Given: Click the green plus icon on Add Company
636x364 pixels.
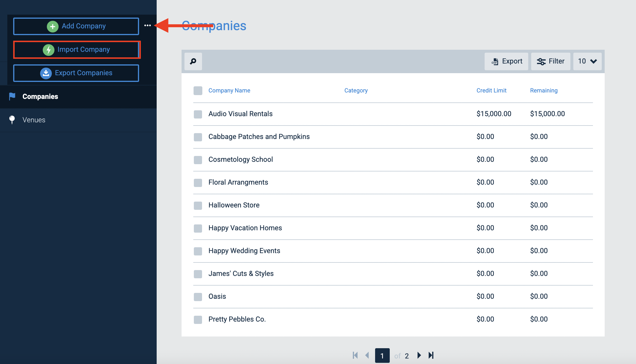Looking at the screenshot, I should tap(53, 26).
